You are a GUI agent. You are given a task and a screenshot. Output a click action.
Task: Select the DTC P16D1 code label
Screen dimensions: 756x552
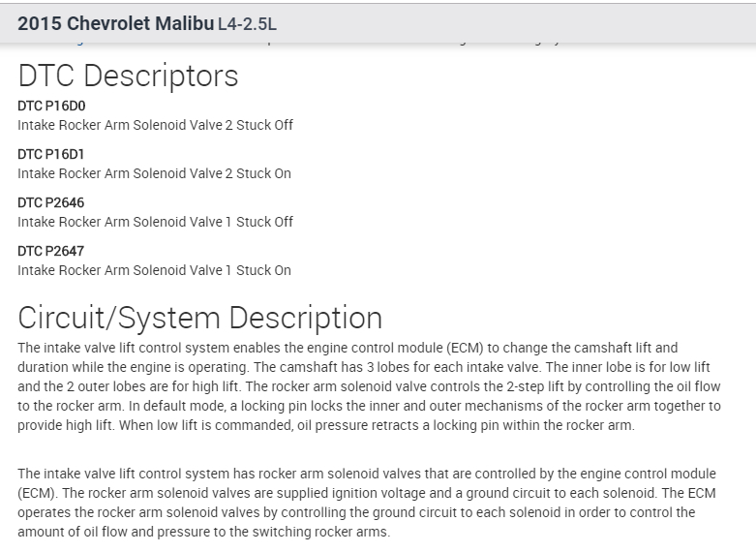click(x=51, y=154)
